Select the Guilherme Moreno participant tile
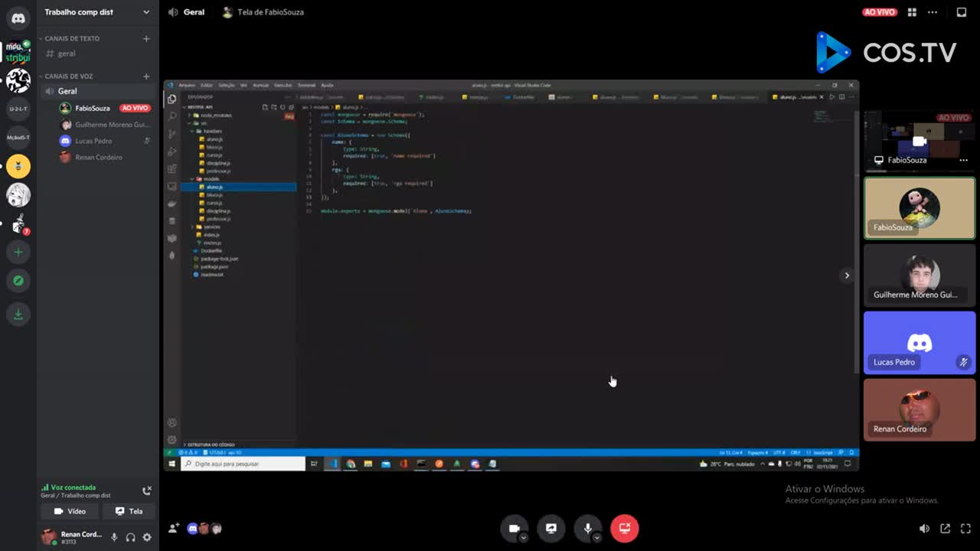The image size is (980, 551). click(920, 275)
